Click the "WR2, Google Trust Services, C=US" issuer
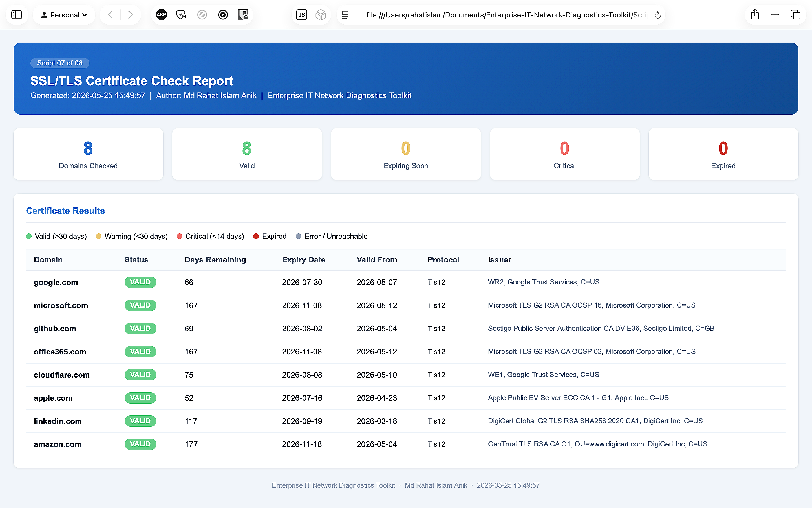The height and width of the screenshot is (508, 812). click(544, 282)
